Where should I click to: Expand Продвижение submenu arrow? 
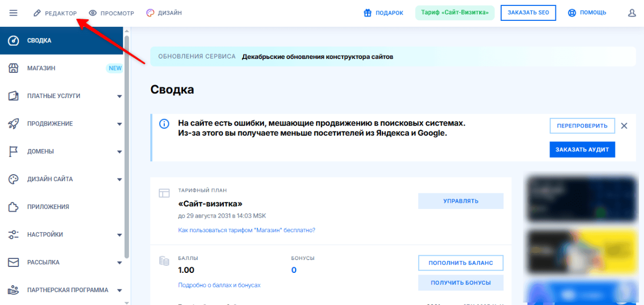coord(120,124)
